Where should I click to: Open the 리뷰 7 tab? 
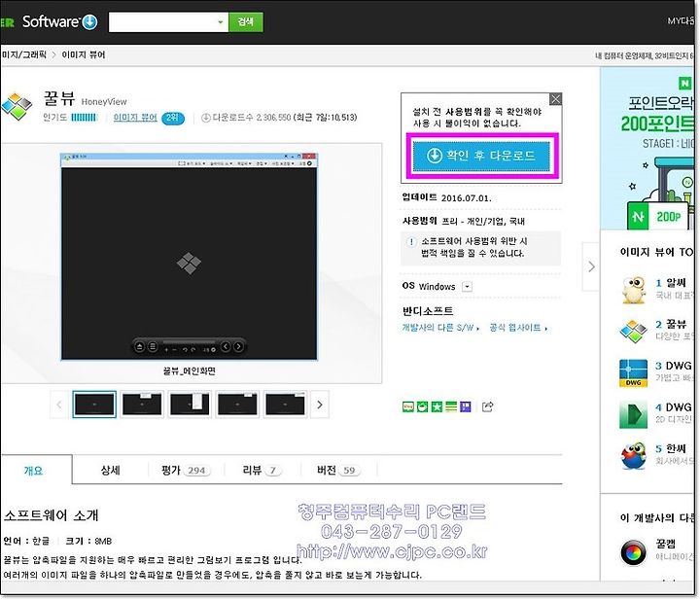[262, 470]
